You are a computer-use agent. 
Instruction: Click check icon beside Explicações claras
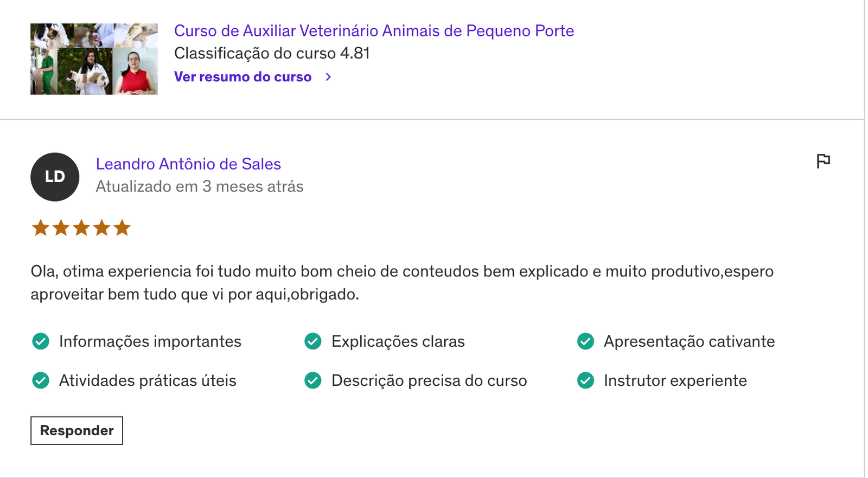point(313,341)
